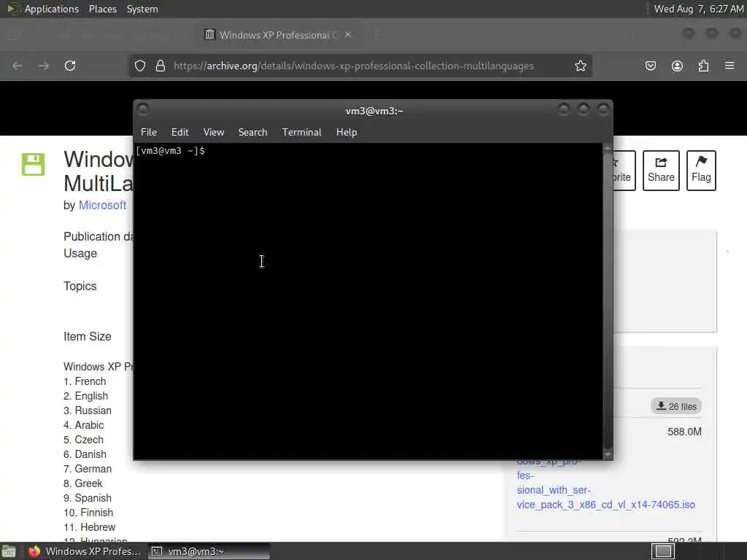Click the '1. French' list entry

(85, 381)
